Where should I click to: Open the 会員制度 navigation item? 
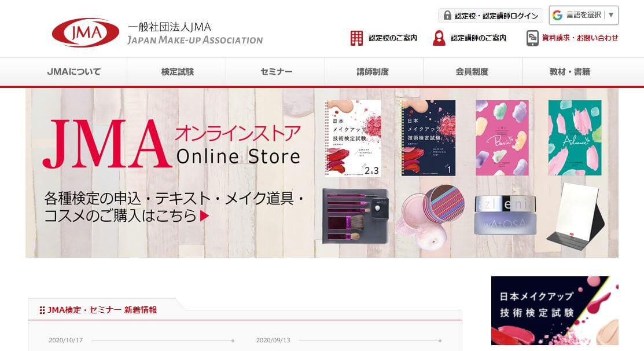pos(472,72)
